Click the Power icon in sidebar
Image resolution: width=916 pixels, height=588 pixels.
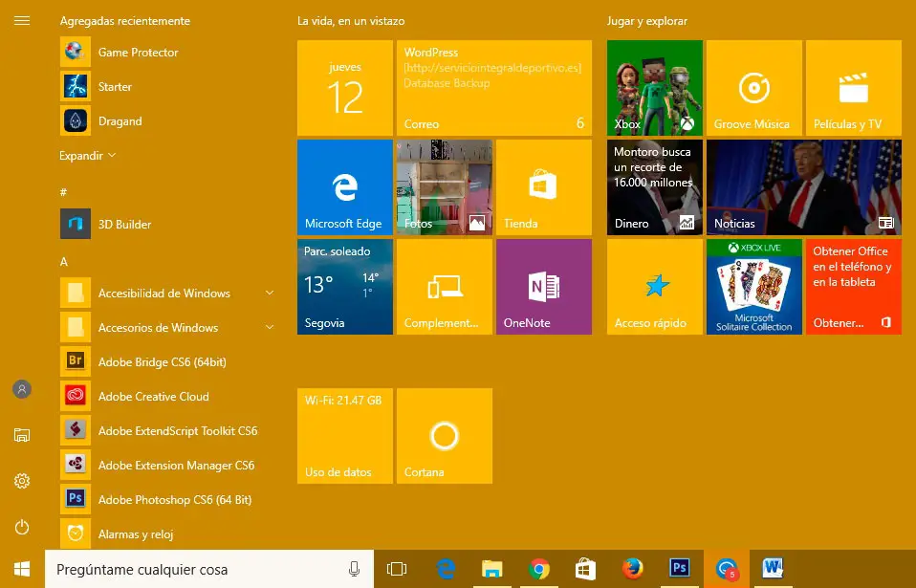[22, 527]
